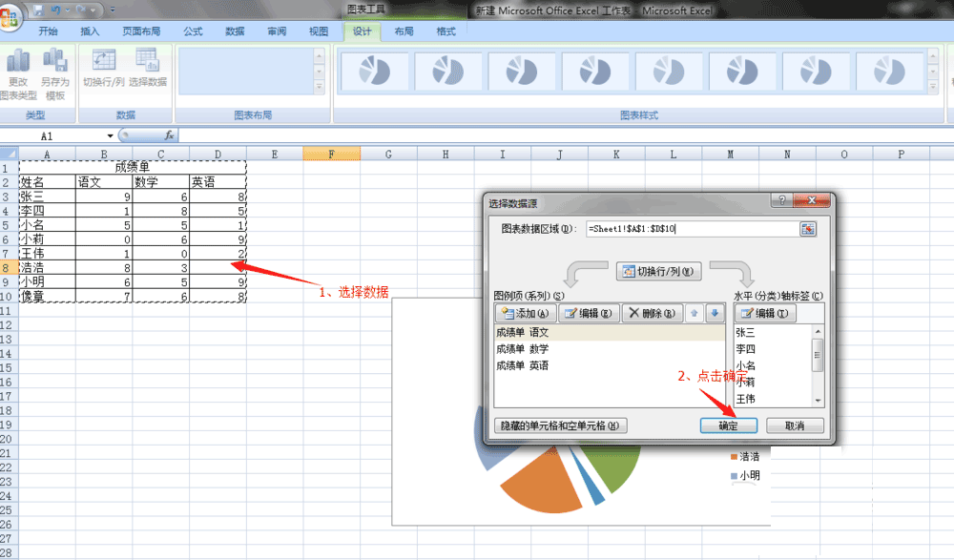Open the Quick Access Toolbar customize dropdown

pos(112,9)
